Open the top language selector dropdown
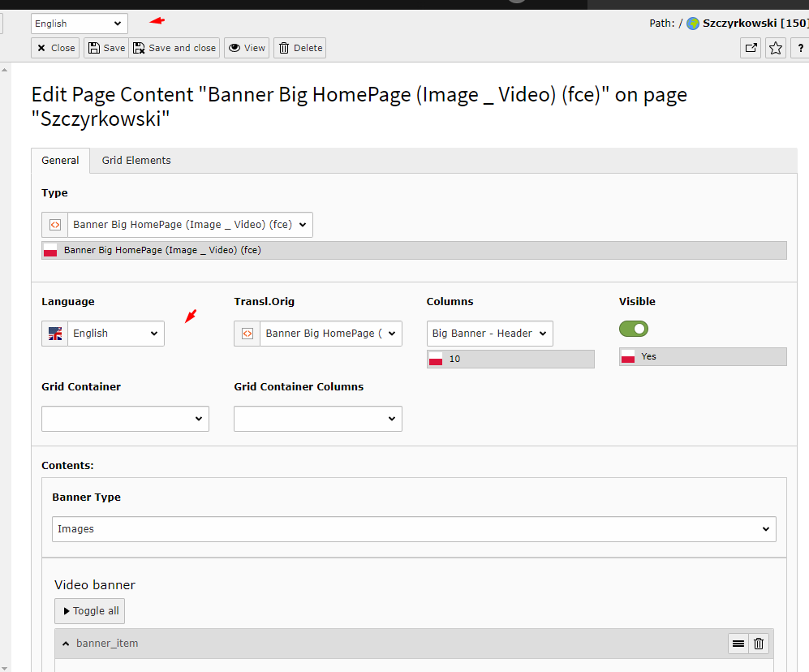 79,24
